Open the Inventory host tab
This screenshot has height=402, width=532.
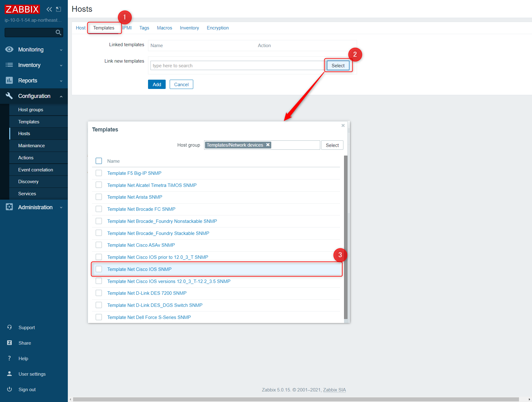click(190, 28)
